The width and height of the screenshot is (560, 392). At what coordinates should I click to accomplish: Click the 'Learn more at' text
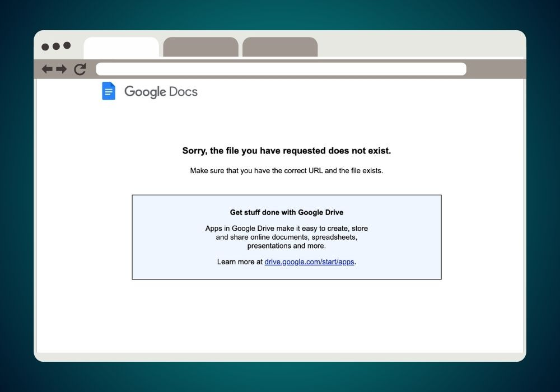coord(240,262)
